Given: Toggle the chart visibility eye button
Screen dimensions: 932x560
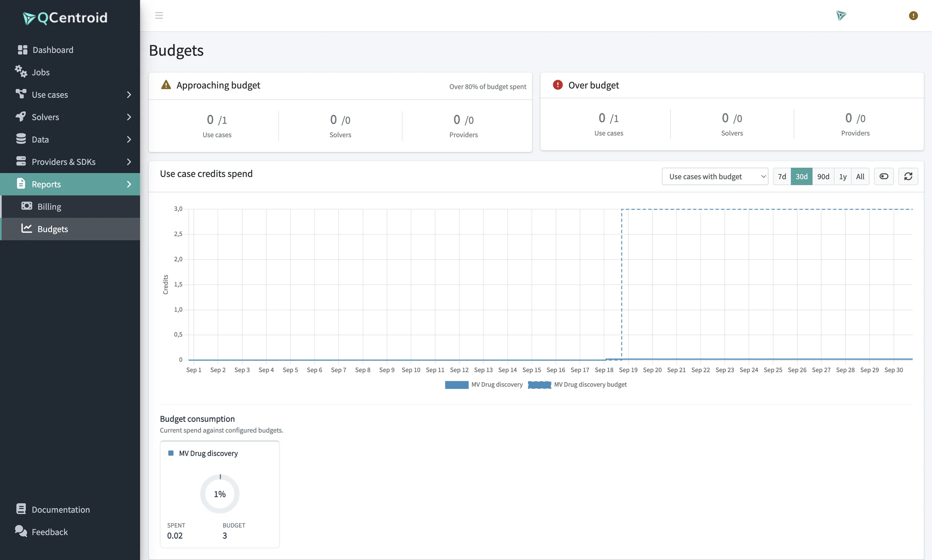Looking at the screenshot, I should pos(884,176).
